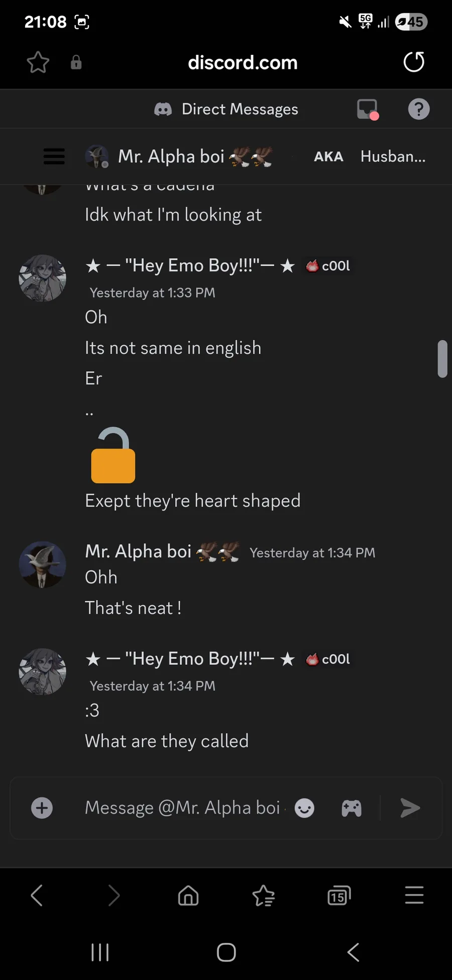This screenshot has height=980, width=452.
Task: Go back with browser back arrow
Action: [37, 895]
